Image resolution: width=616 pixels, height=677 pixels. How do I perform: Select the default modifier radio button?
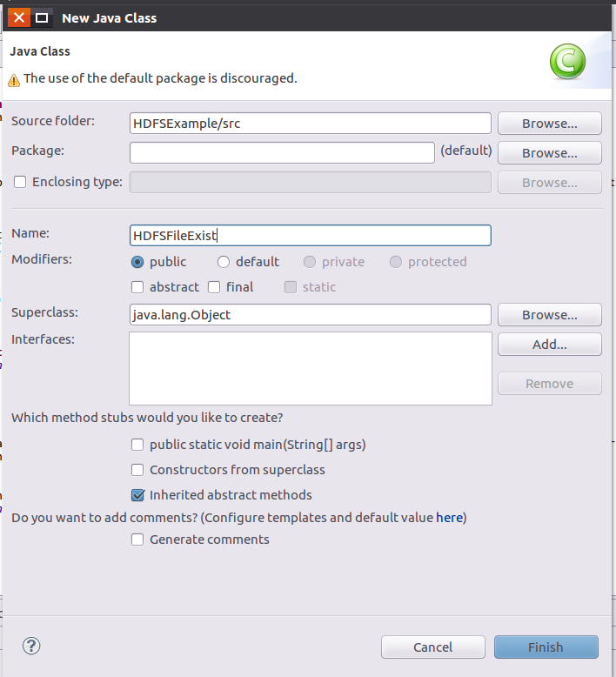224,262
